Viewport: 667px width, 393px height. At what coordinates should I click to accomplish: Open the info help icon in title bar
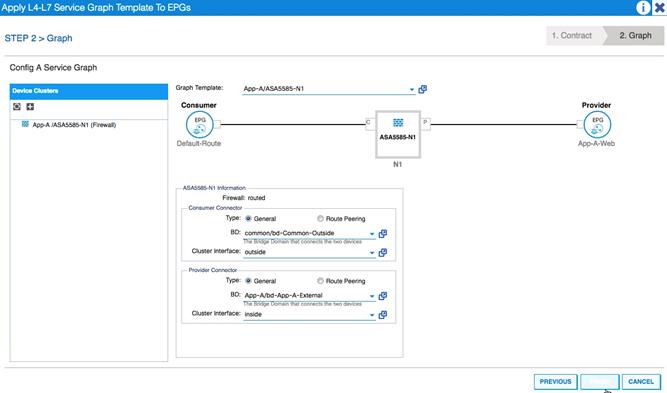click(643, 7)
